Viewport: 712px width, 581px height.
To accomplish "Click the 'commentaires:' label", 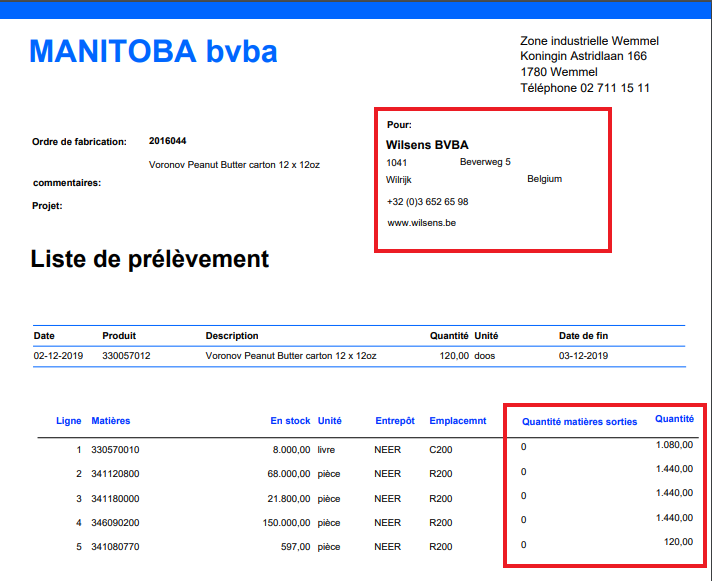I will pos(67,183).
